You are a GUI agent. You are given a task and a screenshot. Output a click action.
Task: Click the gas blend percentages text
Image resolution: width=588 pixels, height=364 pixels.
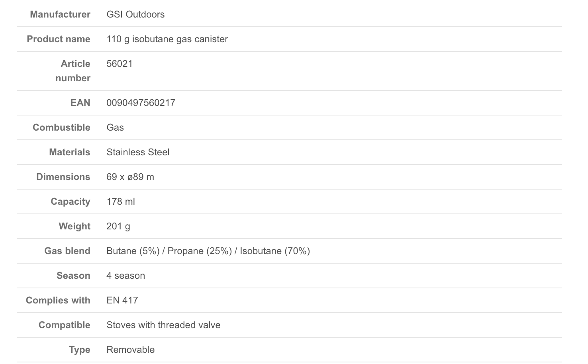(x=208, y=251)
